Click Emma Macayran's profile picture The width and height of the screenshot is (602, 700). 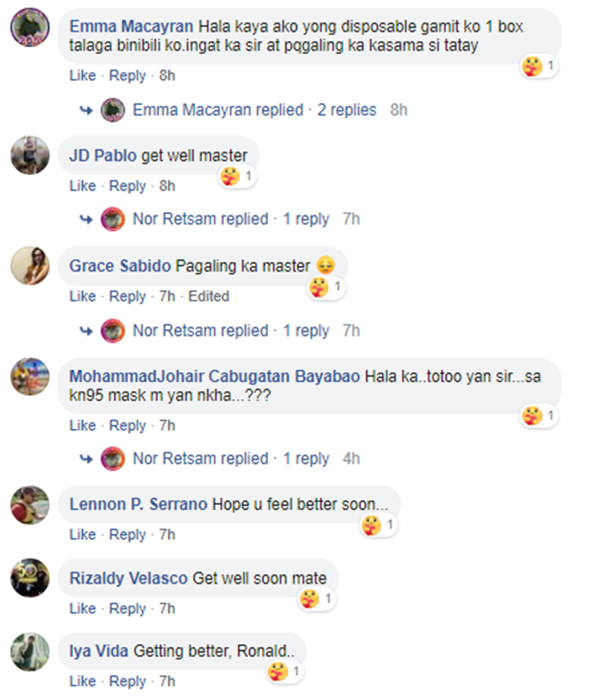click(x=31, y=29)
